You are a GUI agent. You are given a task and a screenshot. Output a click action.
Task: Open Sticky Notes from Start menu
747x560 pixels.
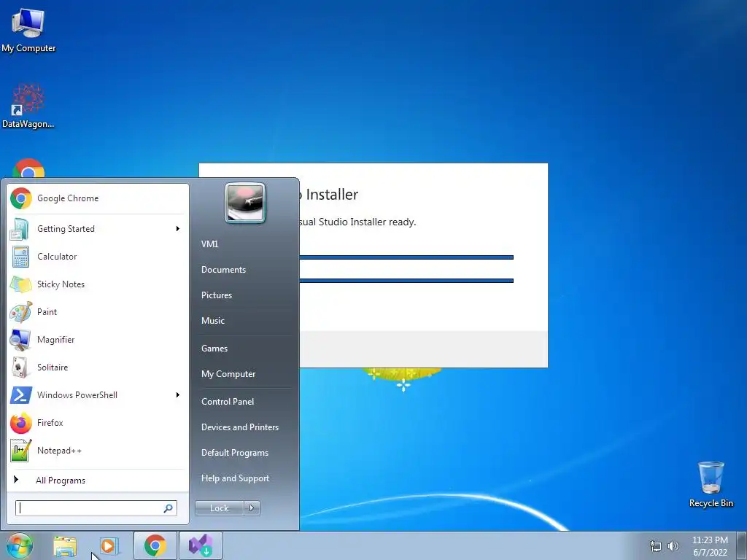click(x=97, y=284)
